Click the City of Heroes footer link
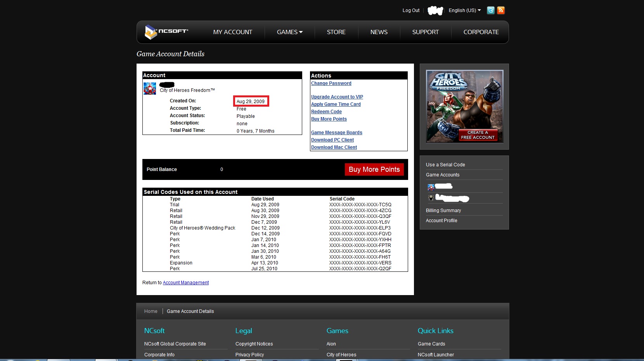644x361 pixels. click(x=341, y=355)
